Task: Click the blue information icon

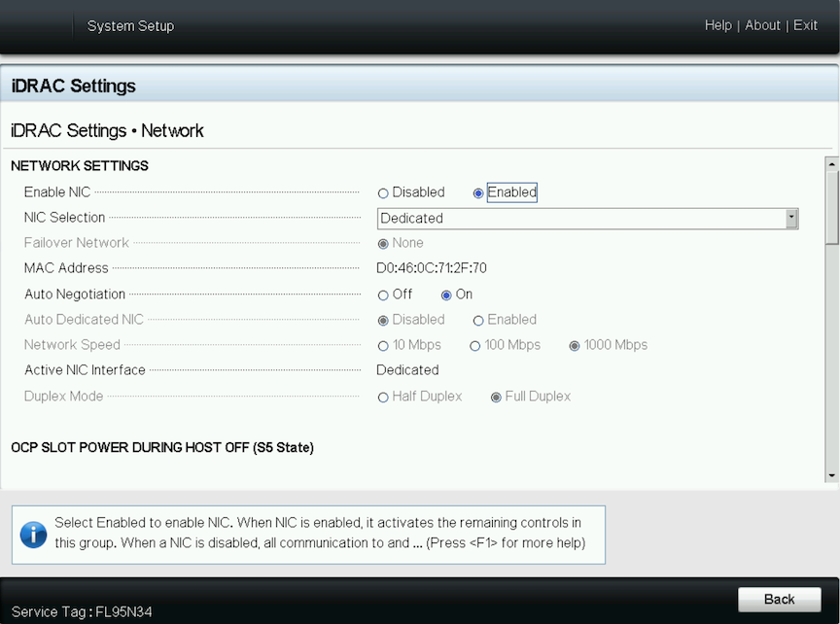Action: (33, 535)
